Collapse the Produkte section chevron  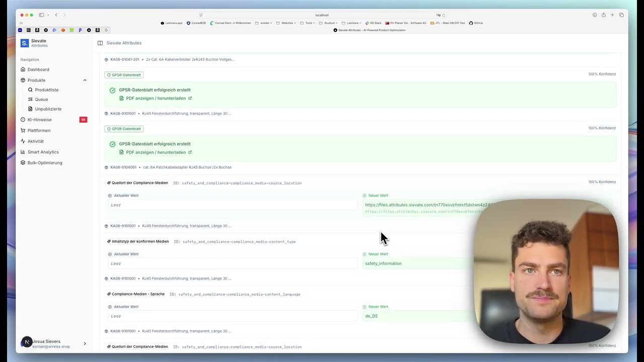pos(85,80)
